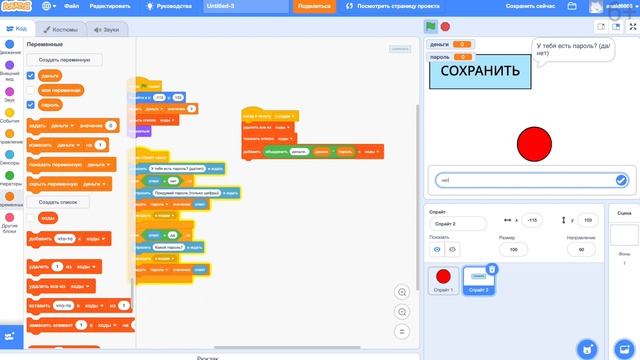
Task: Open dropdown in показать переменную block
Action: [99, 164]
